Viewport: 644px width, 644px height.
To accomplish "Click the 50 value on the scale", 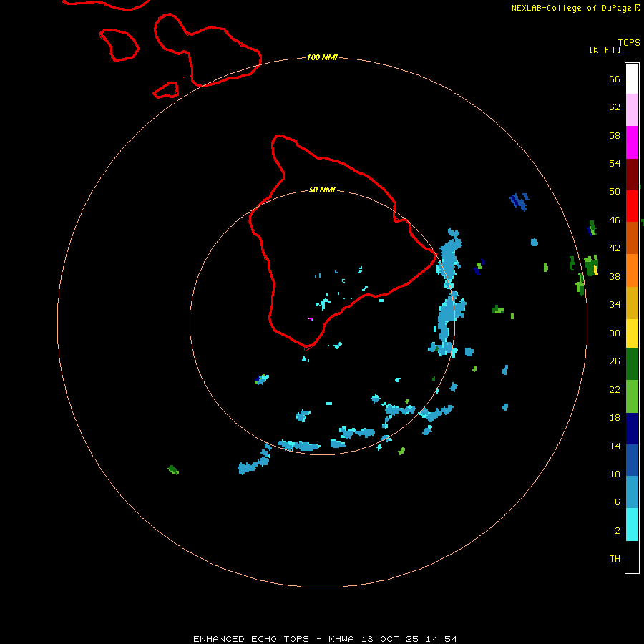I will pos(615,191).
